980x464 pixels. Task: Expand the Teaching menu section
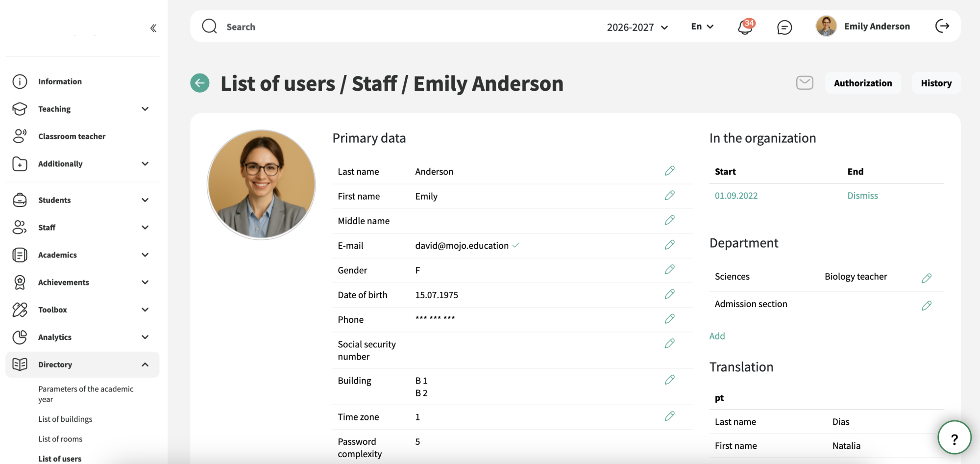tap(82, 109)
